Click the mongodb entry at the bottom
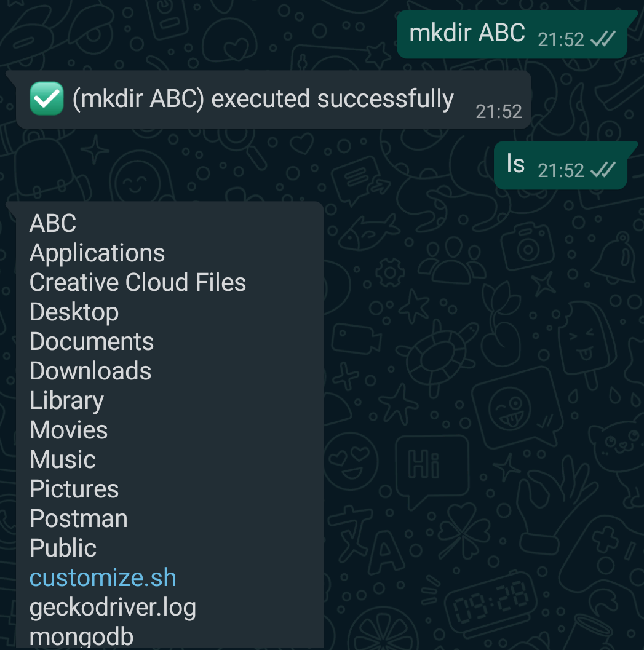Viewport: 644px width, 650px height. tap(81, 636)
